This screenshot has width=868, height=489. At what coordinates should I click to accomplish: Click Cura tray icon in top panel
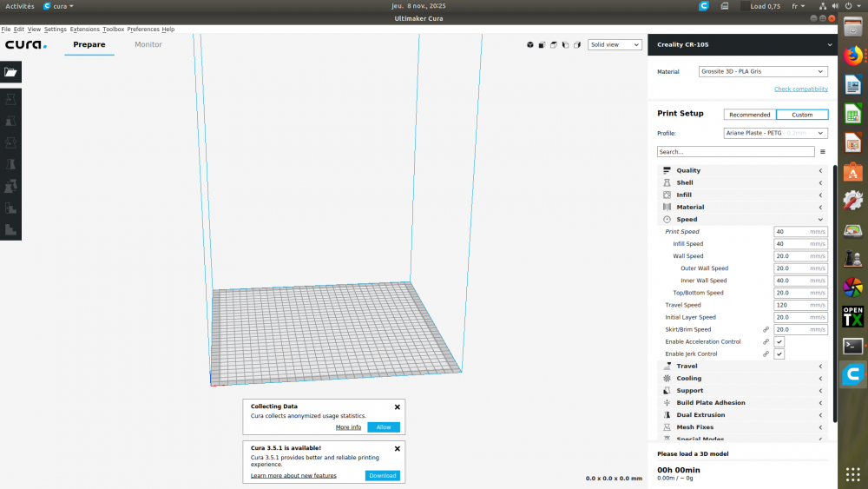(704, 6)
